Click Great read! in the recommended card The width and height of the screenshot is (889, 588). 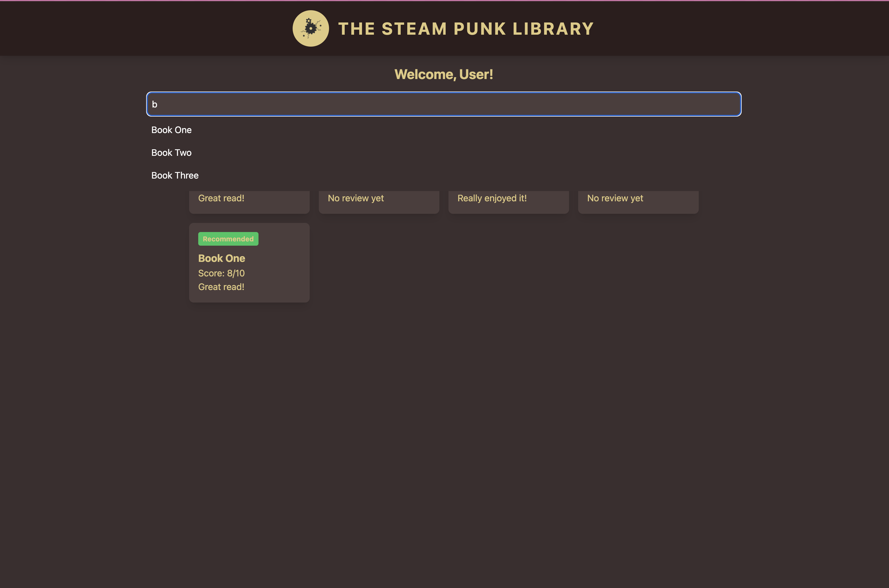221,287
